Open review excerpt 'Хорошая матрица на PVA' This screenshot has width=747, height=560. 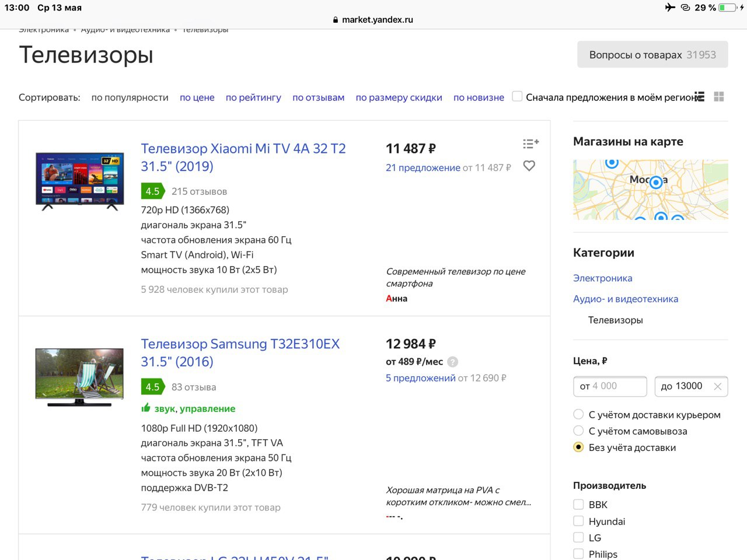[459, 496]
